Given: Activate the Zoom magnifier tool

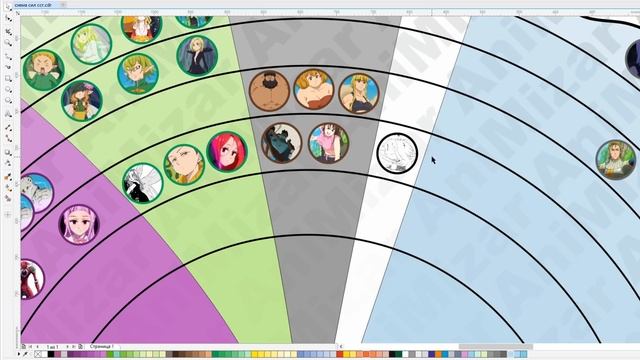Looking at the screenshot, I should tap(8, 43).
